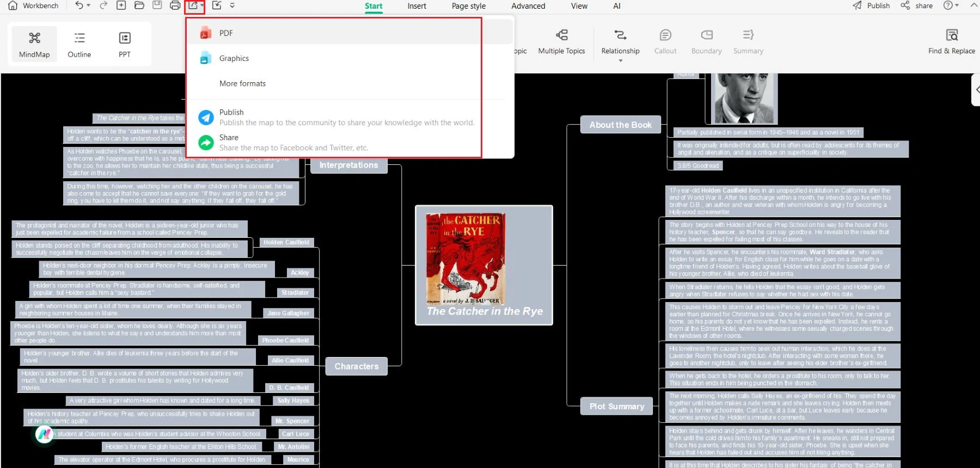Click the Print icon

175,5
